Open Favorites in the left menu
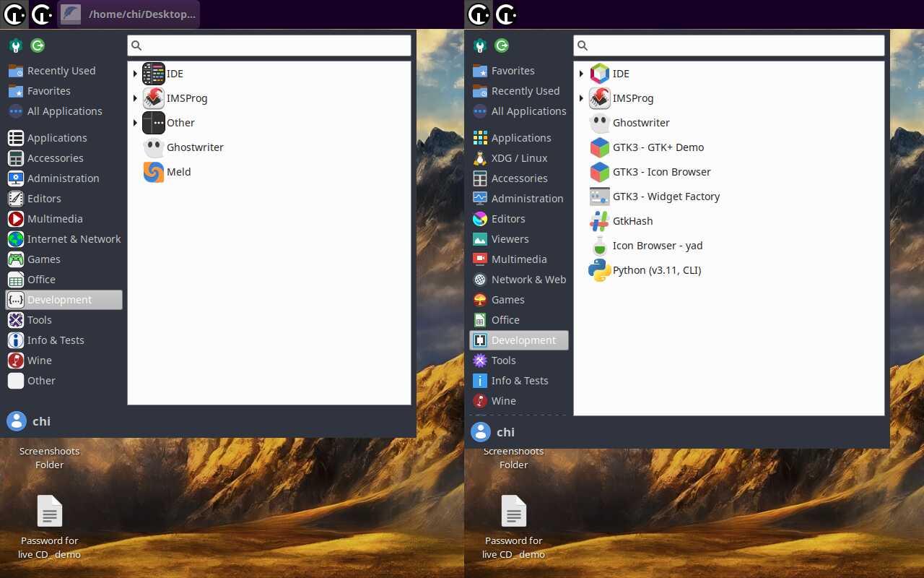The height and width of the screenshot is (578, 924). [64, 91]
